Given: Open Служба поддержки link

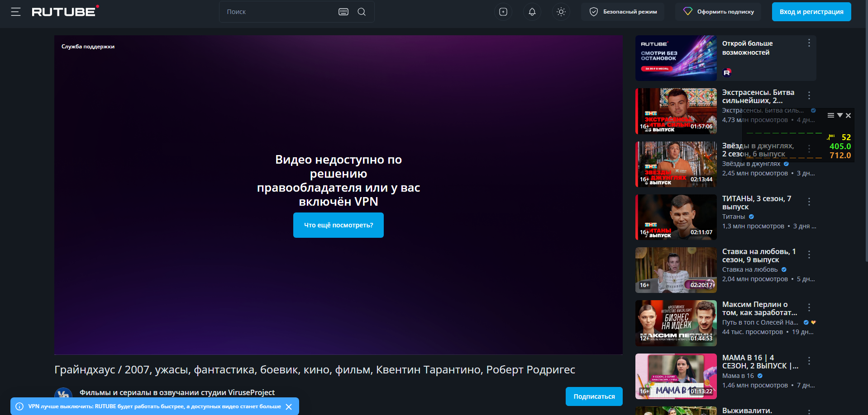Looking at the screenshot, I should (88, 47).
